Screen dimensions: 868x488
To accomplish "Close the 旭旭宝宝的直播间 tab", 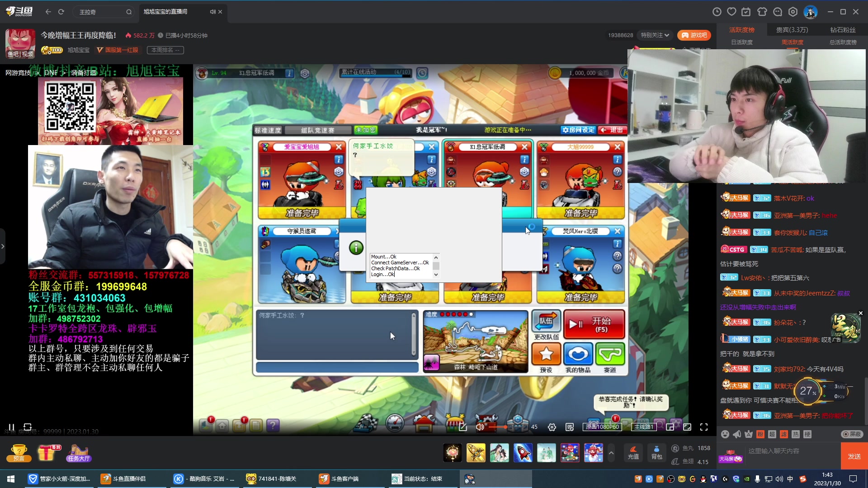I will tap(220, 12).
